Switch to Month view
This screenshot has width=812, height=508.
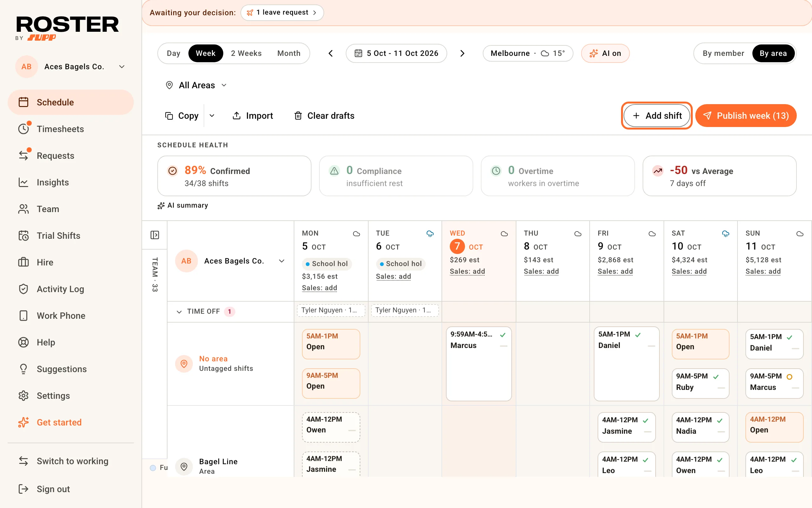(289, 53)
